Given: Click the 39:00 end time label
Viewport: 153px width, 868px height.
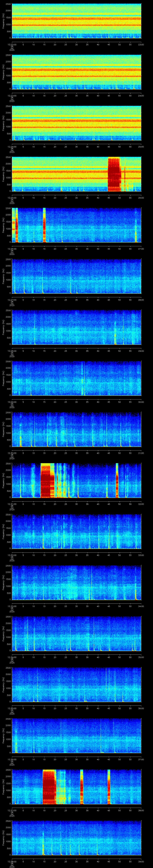Looking at the screenshot, I should pyautogui.click(x=141, y=861).
